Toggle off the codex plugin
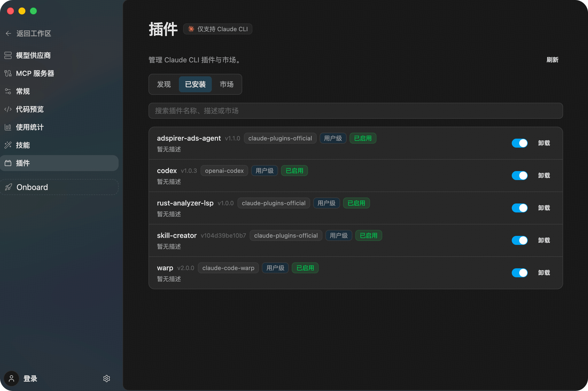The image size is (588, 391). (519, 176)
